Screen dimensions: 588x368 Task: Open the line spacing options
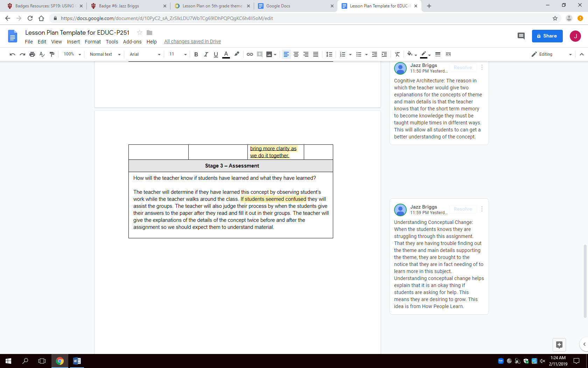point(329,54)
